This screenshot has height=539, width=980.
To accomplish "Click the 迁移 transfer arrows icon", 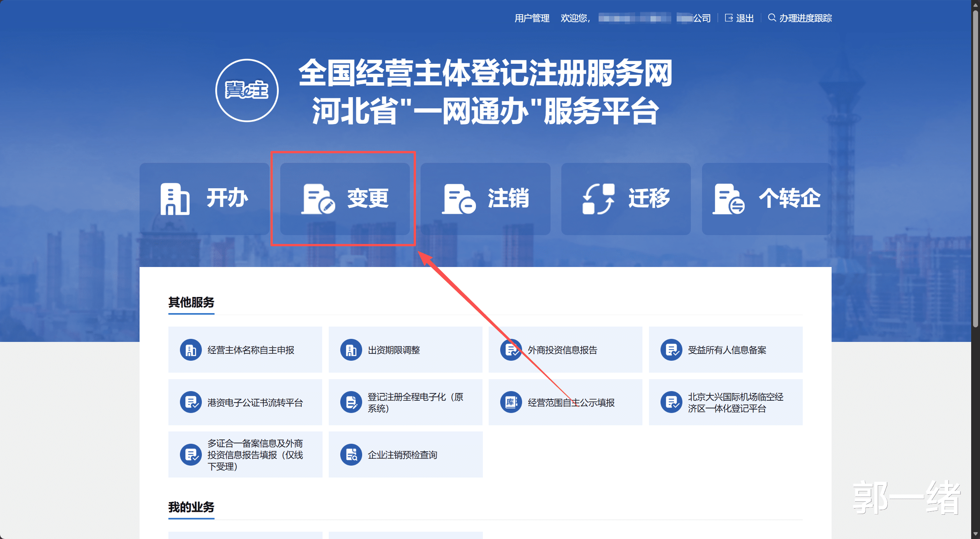I will coord(598,199).
